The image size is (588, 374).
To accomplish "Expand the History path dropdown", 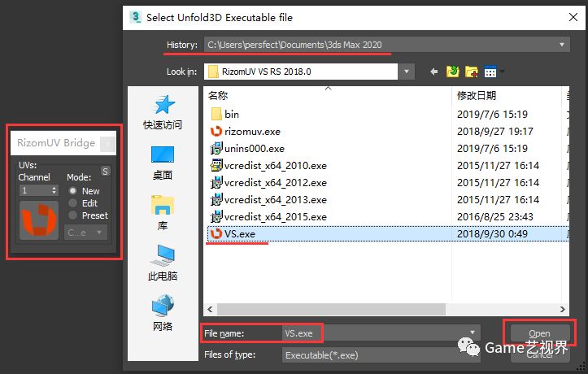I will tap(561, 45).
